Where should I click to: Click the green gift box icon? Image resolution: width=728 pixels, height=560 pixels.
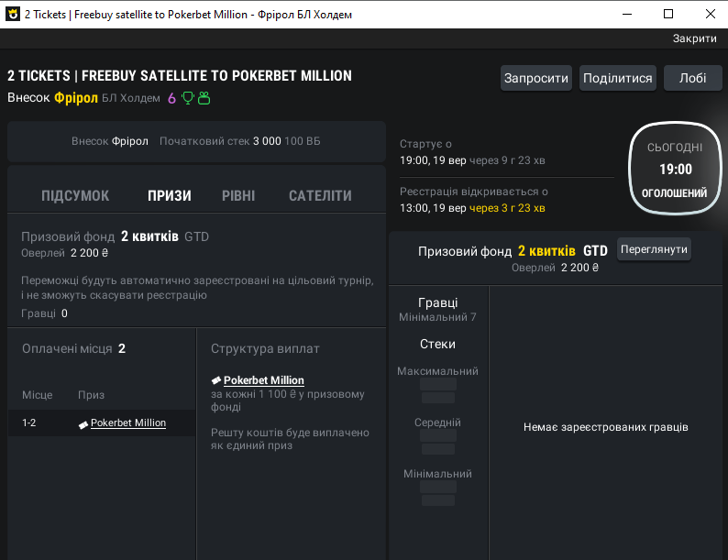click(204, 98)
